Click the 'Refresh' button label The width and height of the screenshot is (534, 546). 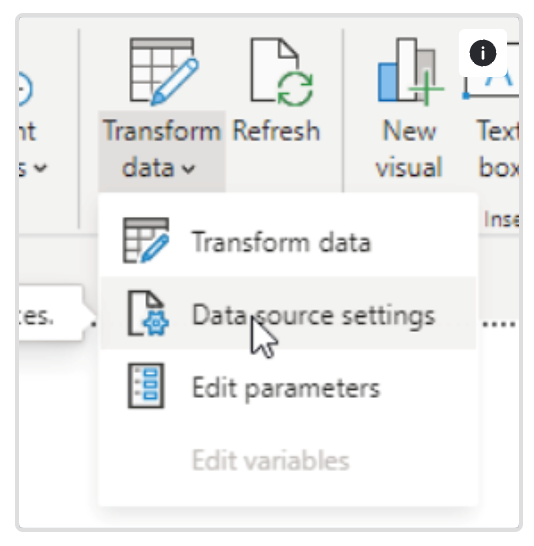tap(276, 131)
